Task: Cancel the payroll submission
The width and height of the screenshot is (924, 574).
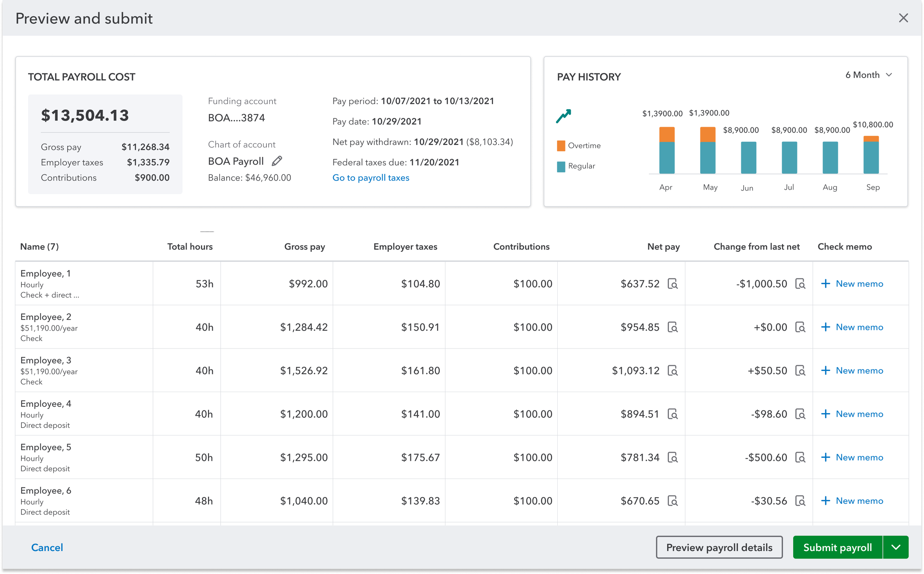Action: point(47,547)
